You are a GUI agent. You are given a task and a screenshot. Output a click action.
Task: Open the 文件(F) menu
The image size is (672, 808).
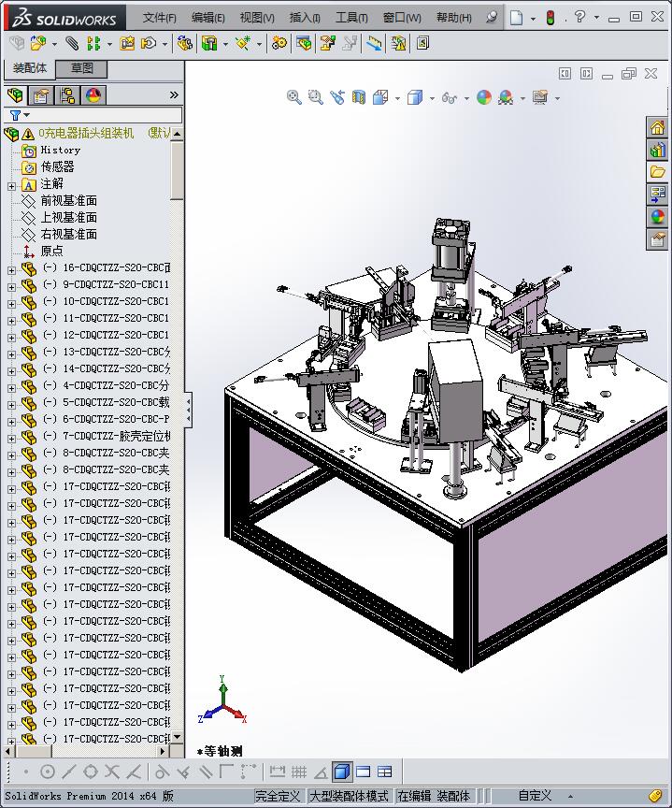click(159, 18)
